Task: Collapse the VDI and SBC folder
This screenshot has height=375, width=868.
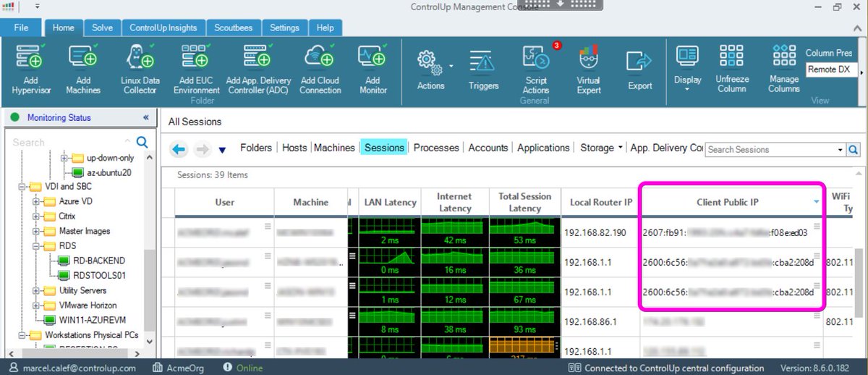Action: (x=22, y=187)
